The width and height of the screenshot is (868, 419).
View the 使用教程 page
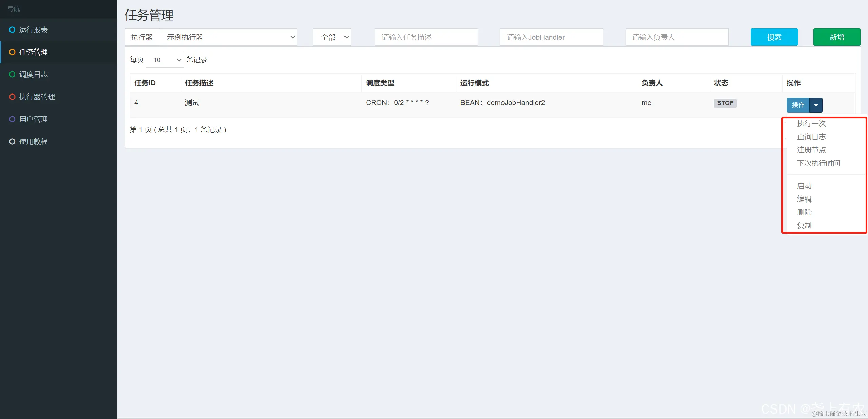[x=34, y=141]
